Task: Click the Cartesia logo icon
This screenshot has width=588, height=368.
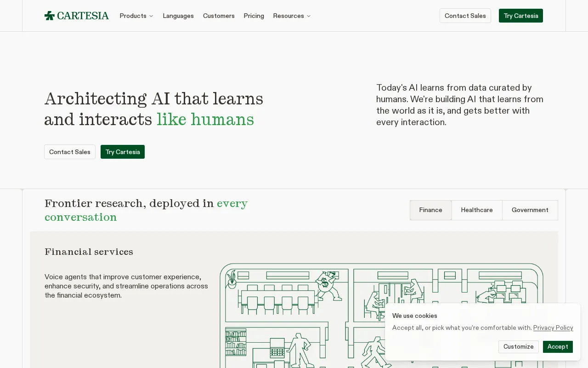Action: pyautogui.click(x=50, y=16)
